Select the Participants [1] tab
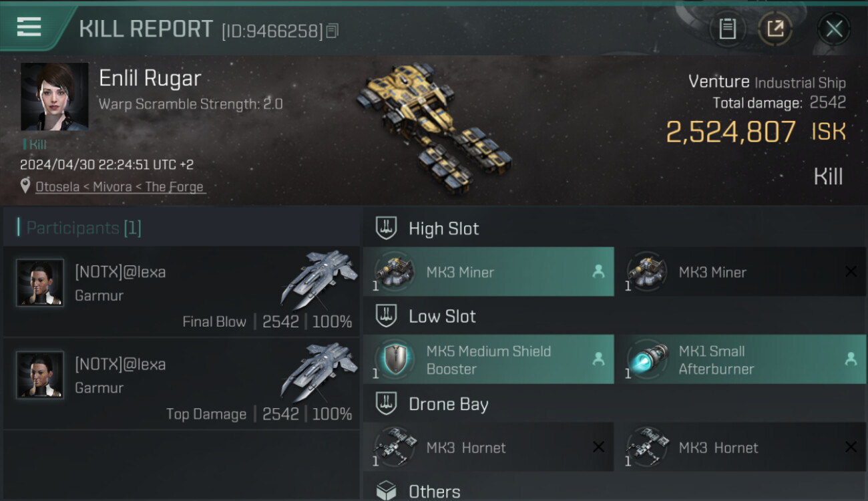This screenshot has height=501, width=868. 83,228
